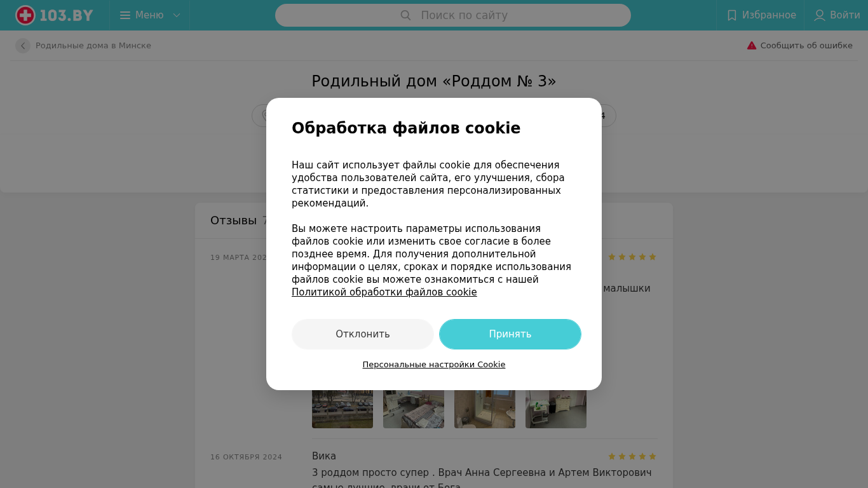Open Сообщить об ошибке link

[806, 46]
